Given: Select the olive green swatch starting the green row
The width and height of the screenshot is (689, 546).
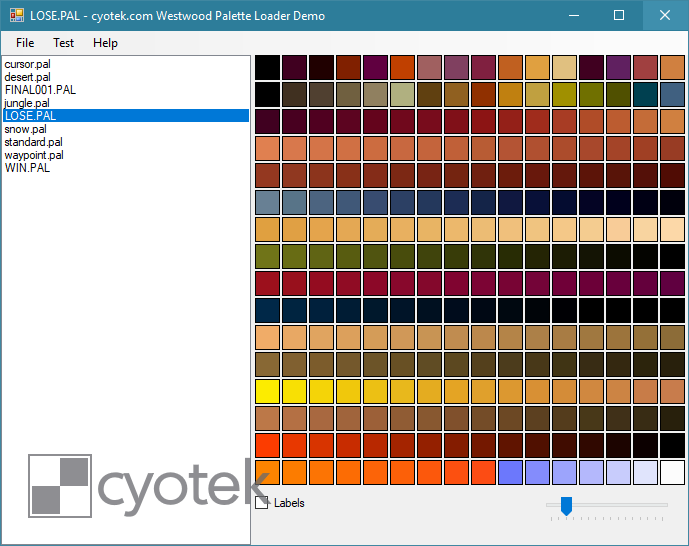Looking at the screenshot, I should coord(267,257).
